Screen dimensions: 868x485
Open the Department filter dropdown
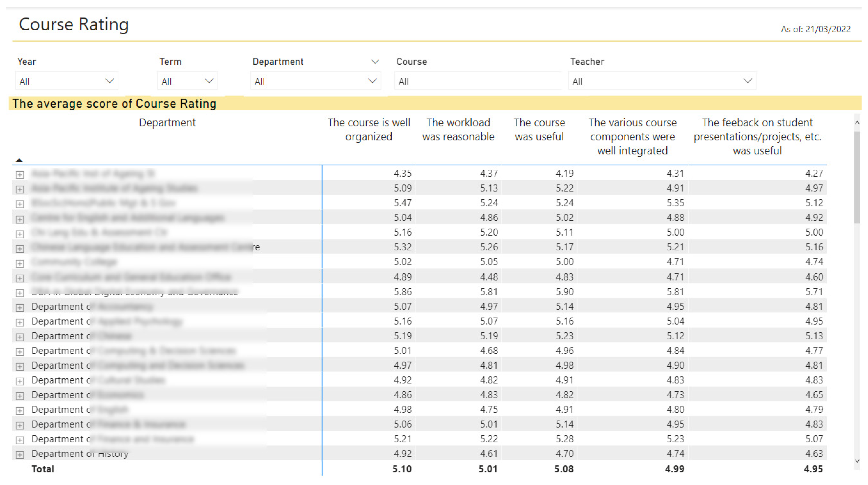click(372, 81)
